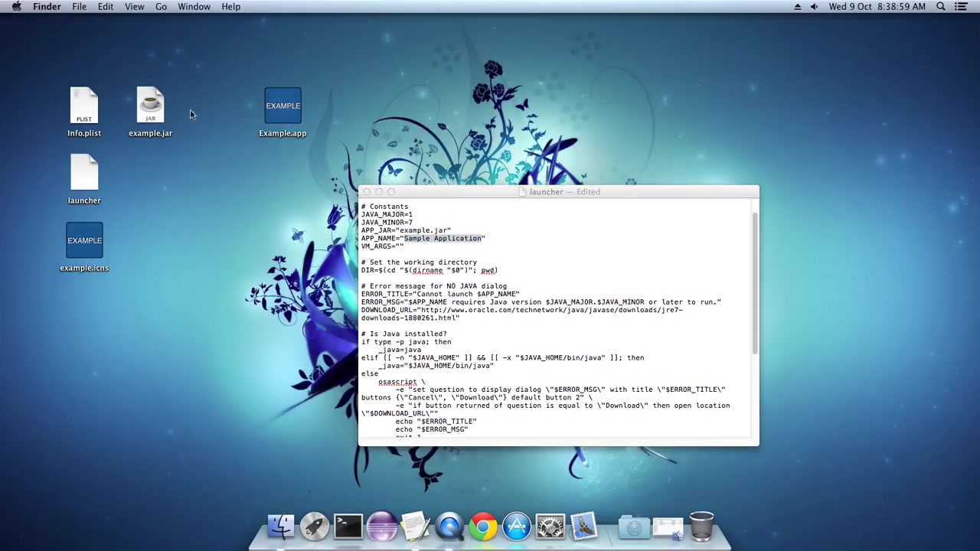Open the App Store from the Dock

(517, 526)
